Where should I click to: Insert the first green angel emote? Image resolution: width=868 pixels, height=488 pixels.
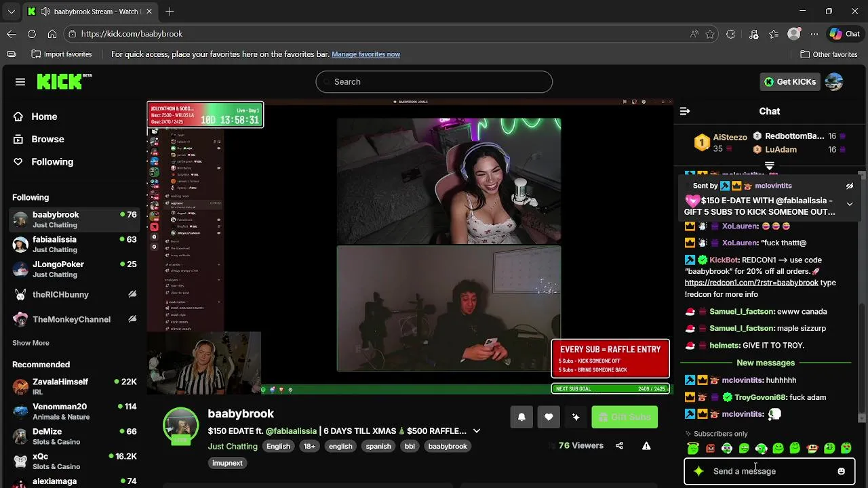pyautogui.click(x=692, y=448)
